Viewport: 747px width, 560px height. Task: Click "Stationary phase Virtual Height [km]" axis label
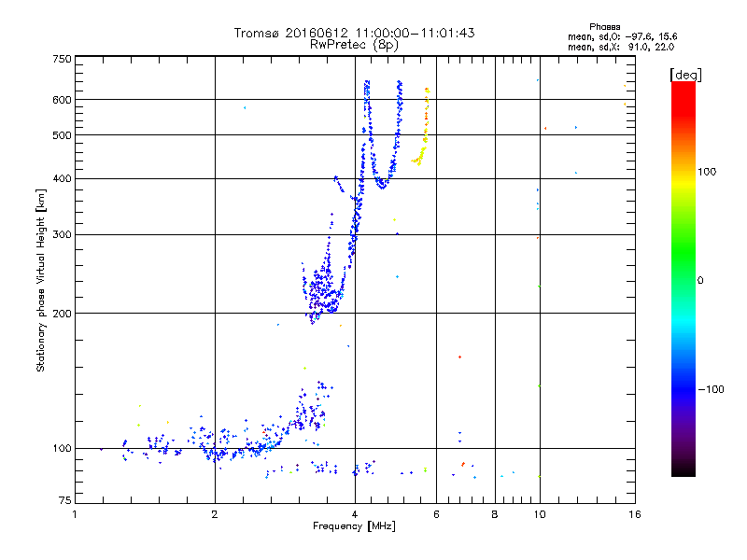41,280
